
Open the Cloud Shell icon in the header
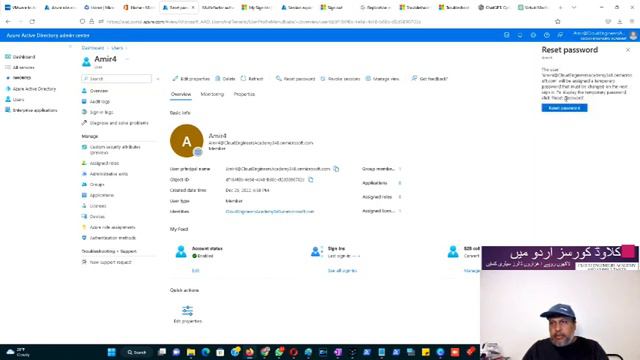[x=507, y=36]
